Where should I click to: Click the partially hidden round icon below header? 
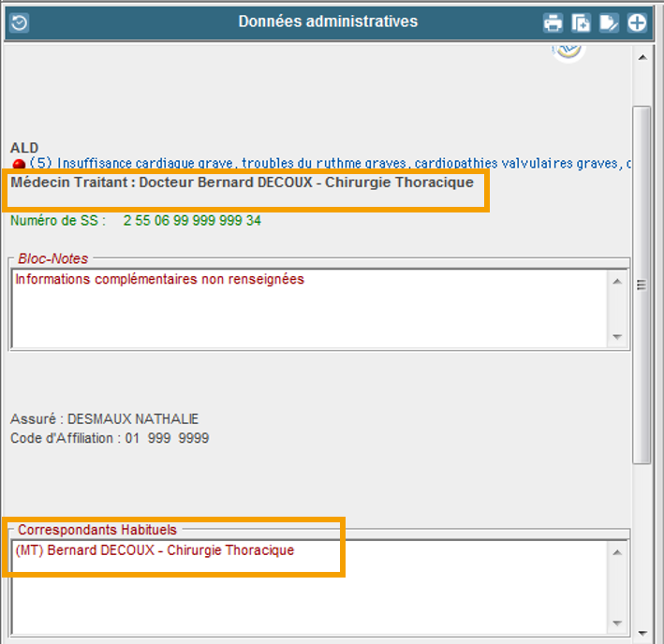568,51
